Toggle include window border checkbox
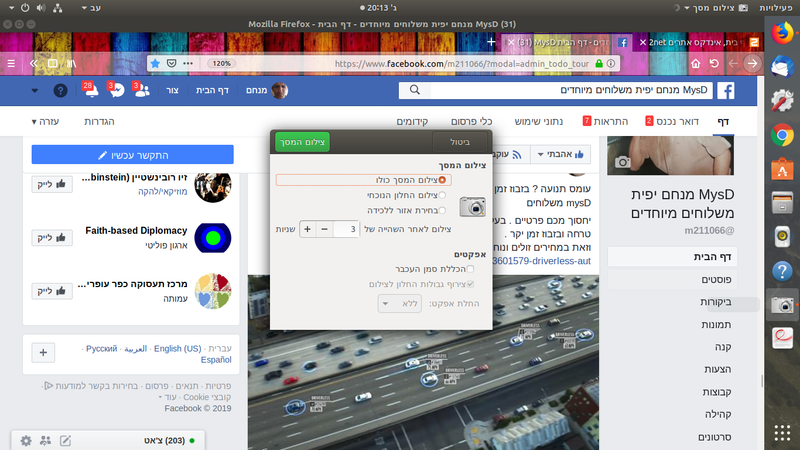 pyautogui.click(x=470, y=284)
